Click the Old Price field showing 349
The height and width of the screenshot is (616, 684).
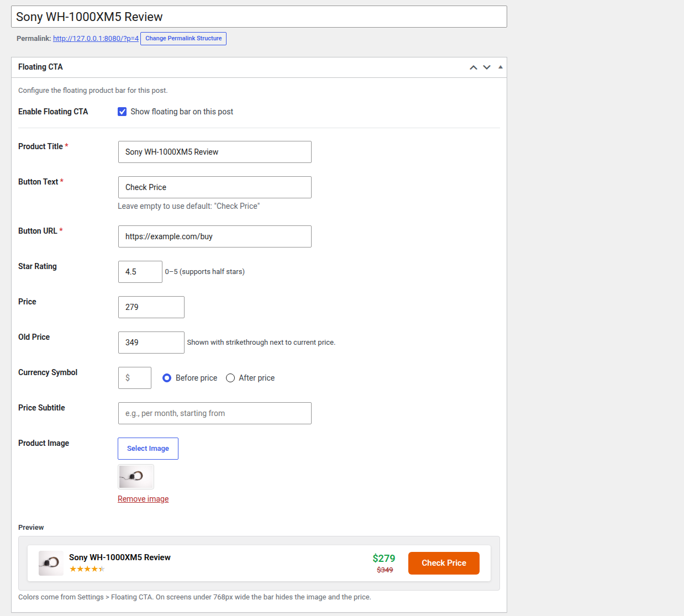[151, 343]
